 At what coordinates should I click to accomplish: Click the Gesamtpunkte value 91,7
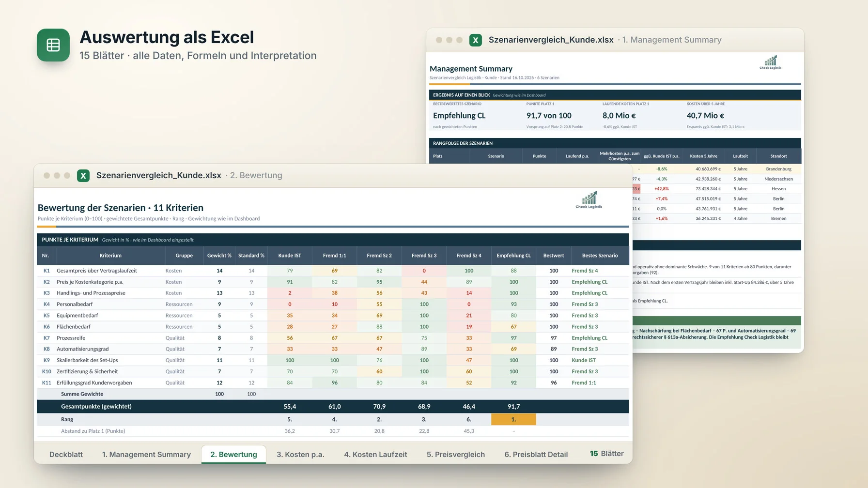pyautogui.click(x=513, y=407)
